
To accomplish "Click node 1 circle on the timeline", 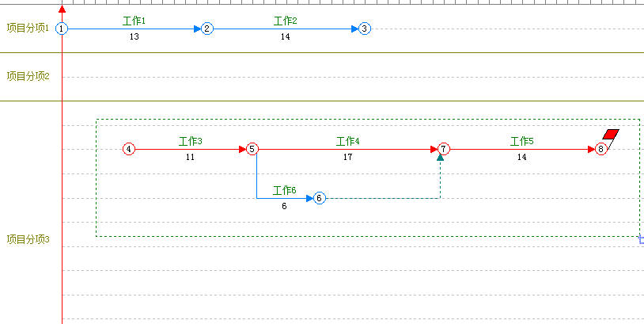I will (62, 29).
